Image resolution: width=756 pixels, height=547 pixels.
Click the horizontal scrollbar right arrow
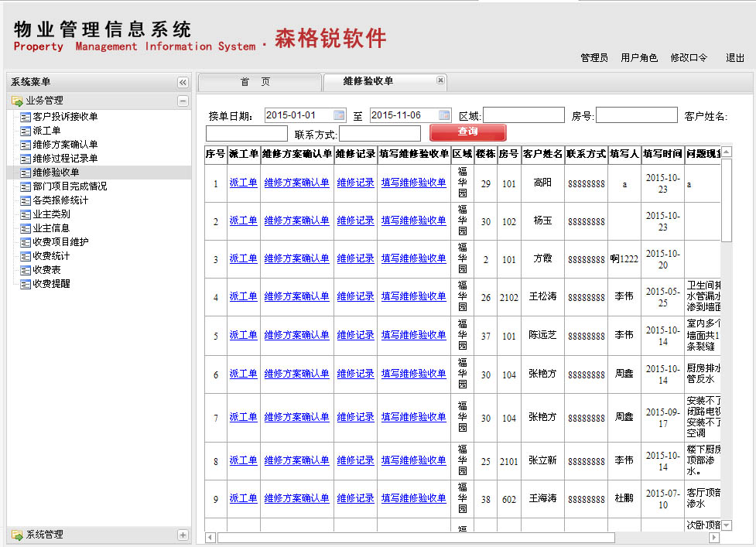point(714,537)
